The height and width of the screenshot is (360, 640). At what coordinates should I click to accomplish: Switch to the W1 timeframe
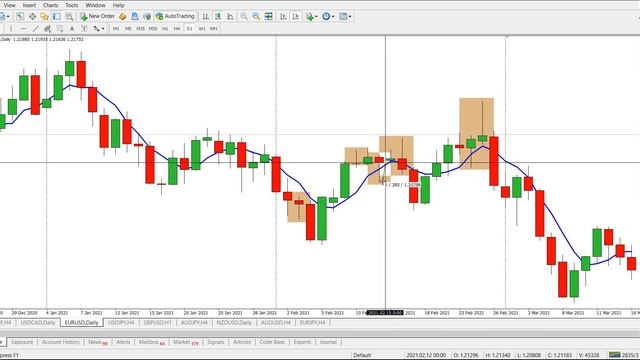coord(202,29)
